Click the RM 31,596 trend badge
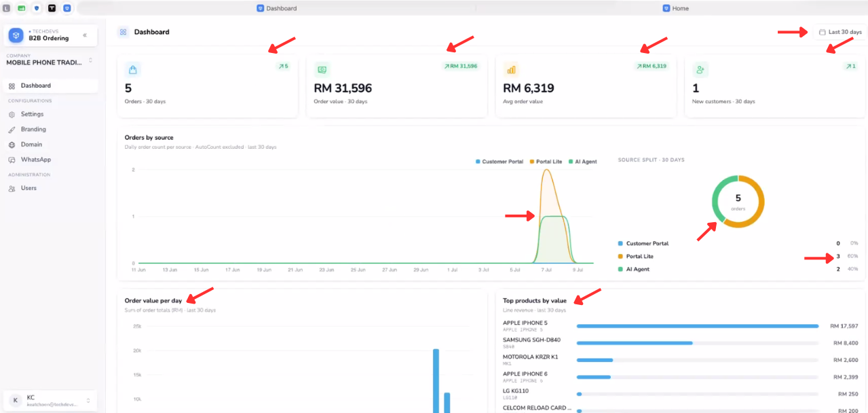Viewport: 868px width, 413px height. pyautogui.click(x=460, y=67)
